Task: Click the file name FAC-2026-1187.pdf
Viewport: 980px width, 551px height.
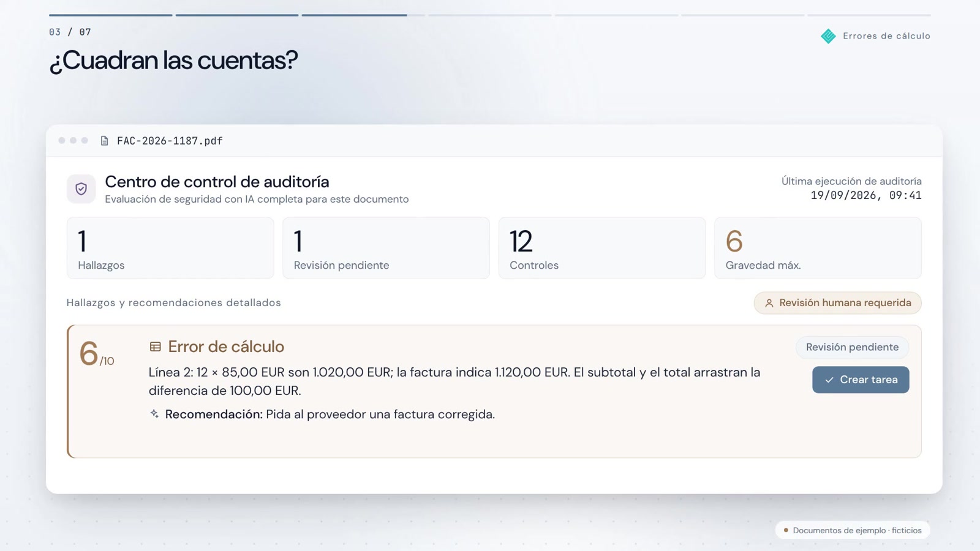Action: pyautogui.click(x=170, y=141)
